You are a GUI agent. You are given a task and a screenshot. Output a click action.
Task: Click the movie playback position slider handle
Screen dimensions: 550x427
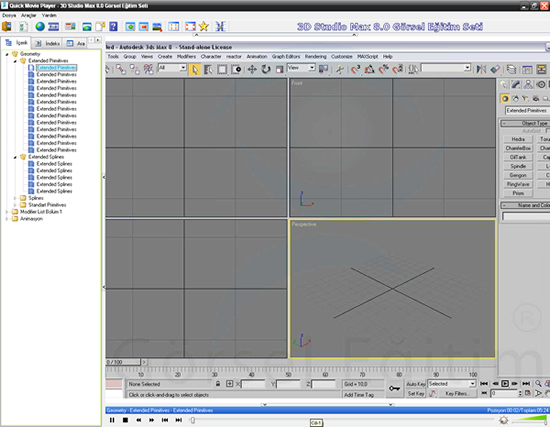[x=192, y=420]
